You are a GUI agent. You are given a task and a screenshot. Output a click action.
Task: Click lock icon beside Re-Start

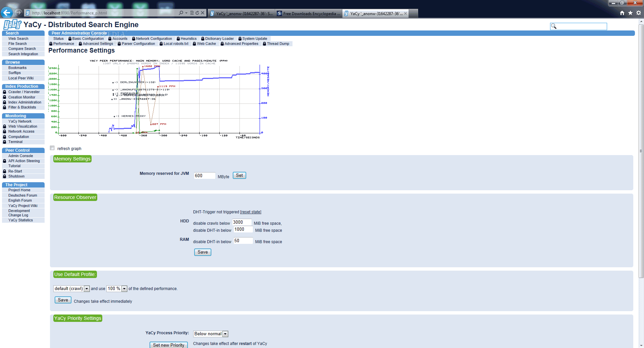(x=5, y=171)
